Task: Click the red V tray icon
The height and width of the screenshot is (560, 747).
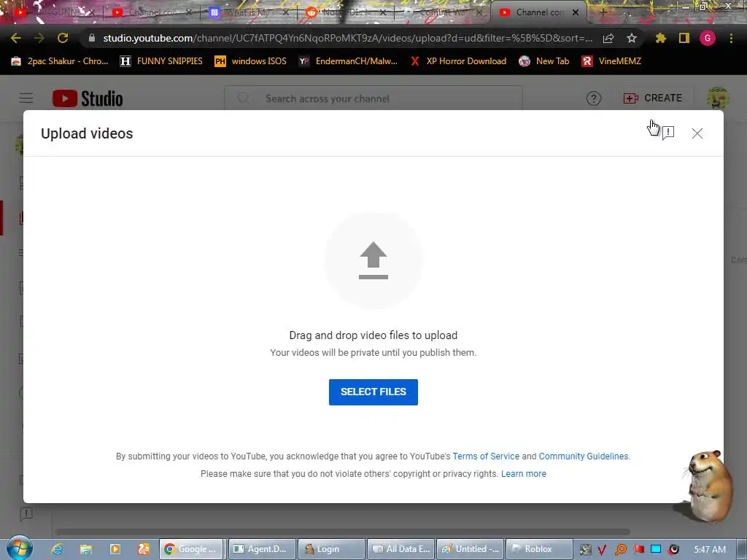Action: (x=602, y=550)
